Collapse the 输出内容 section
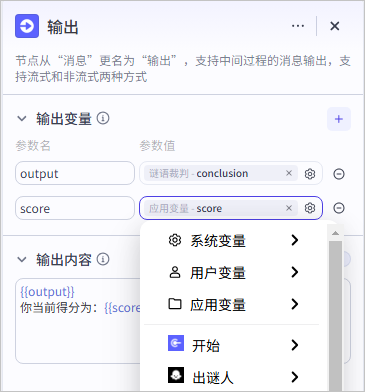 (22, 259)
